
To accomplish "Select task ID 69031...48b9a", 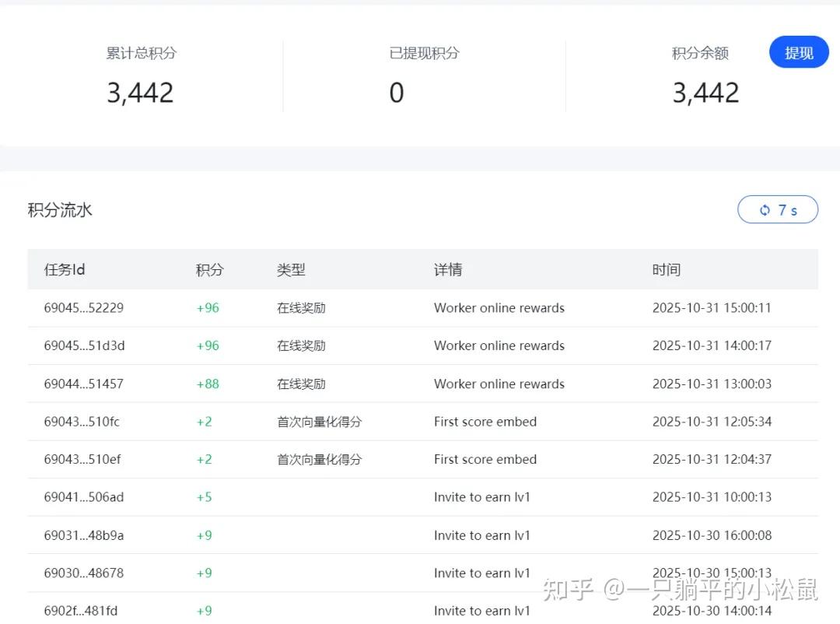I will click(x=84, y=535).
